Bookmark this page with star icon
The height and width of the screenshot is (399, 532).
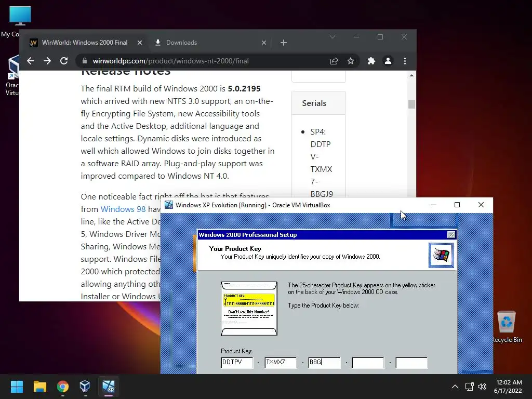pos(351,61)
